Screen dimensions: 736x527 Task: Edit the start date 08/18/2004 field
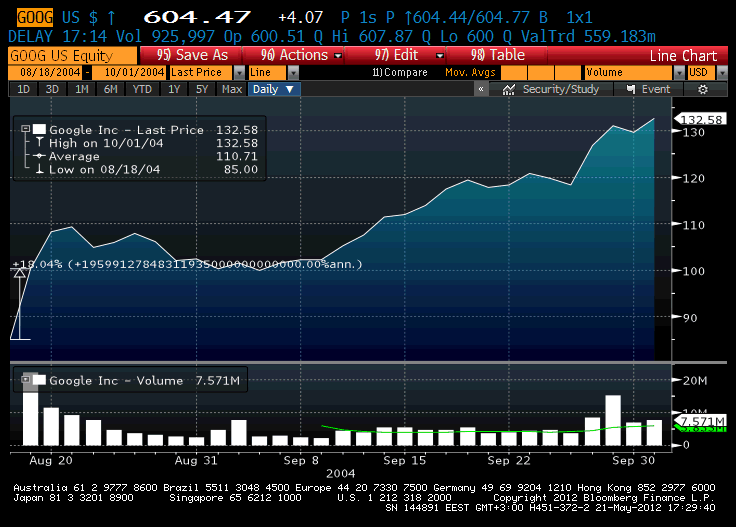[x=45, y=72]
